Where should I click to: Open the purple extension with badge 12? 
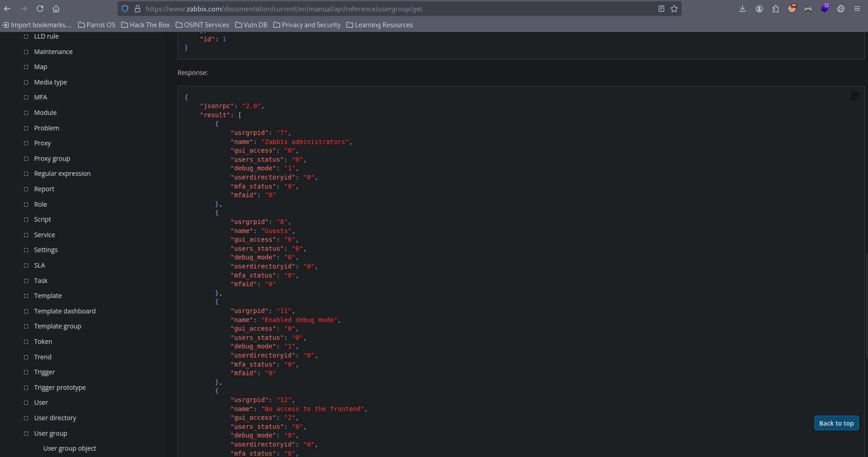[x=824, y=9]
